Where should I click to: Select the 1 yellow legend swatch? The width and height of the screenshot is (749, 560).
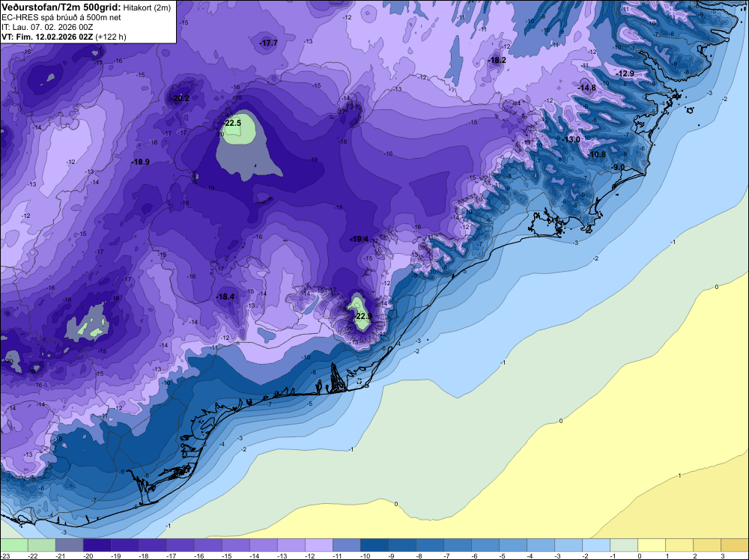(679, 545)
